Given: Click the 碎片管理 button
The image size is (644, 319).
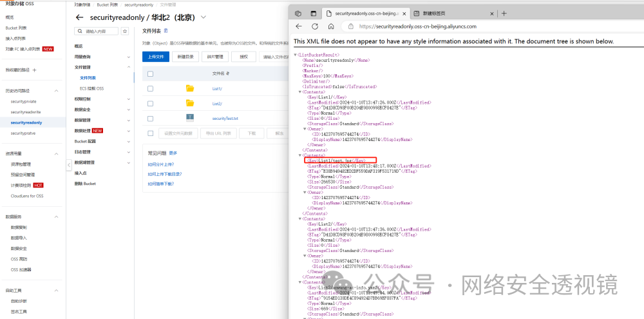Looking at the screenshot, I should point(215,57).
